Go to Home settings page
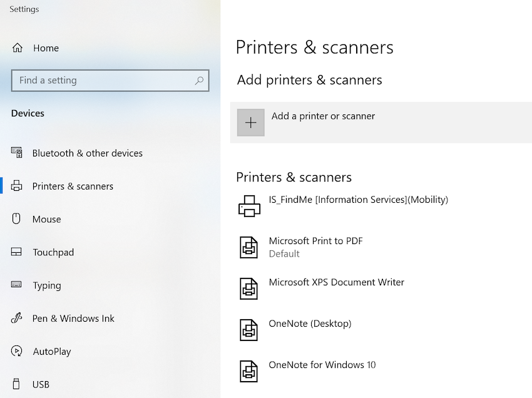This screenshot has width=532, height=398. pyautogui.click(x=46, y=48)
